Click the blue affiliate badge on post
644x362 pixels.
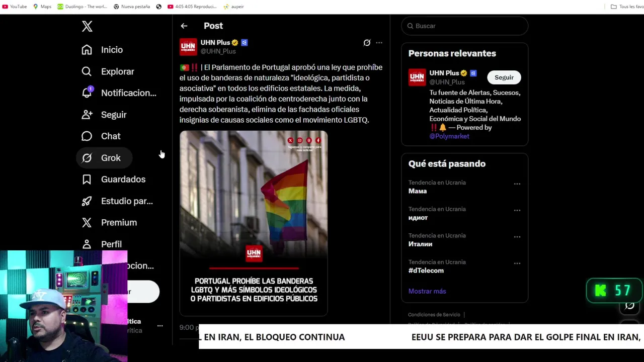click(244, 43)
